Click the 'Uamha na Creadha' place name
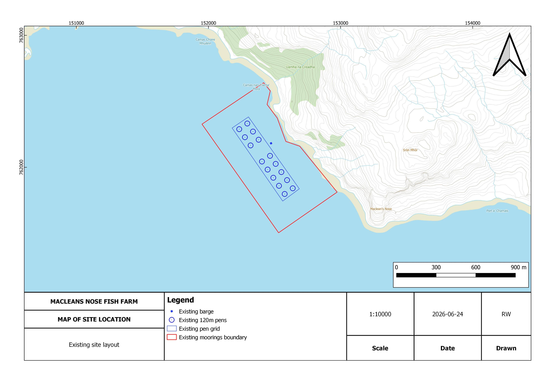 [300, 67]
